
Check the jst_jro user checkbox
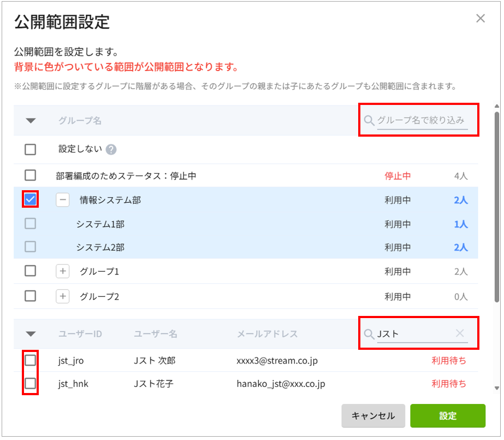[x=30, y=360]
